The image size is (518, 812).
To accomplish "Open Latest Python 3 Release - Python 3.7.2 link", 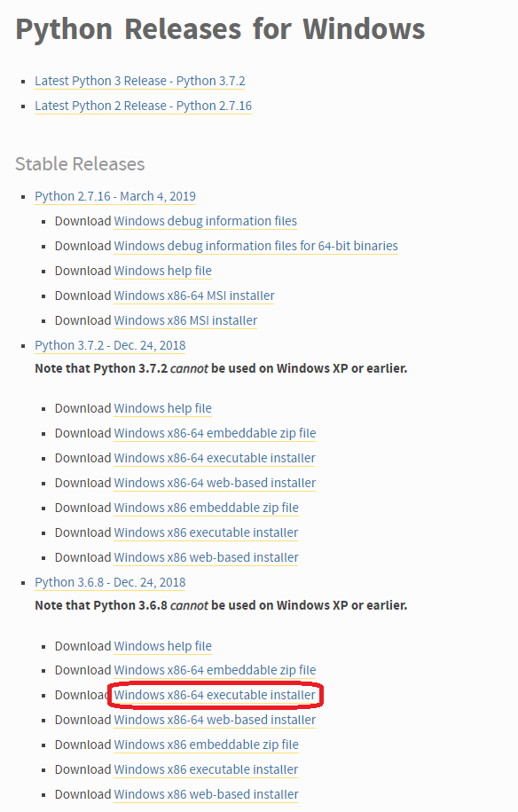I will click(140, 82).
